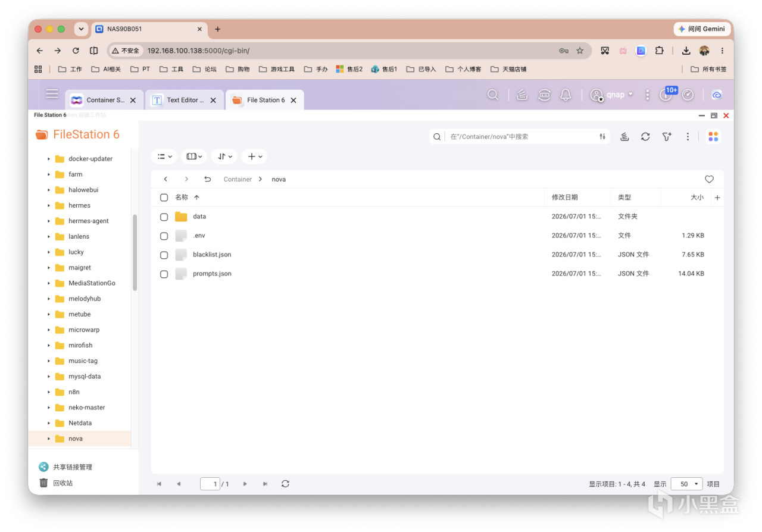The height and width of the screenshot is (532, 762).
Task: Click the prompts.json file name
Action: 212,274
